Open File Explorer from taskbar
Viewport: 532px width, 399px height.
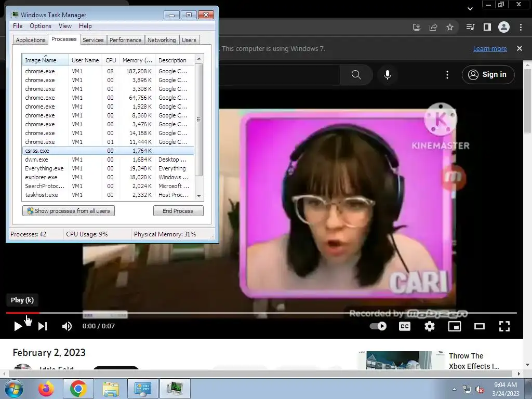(x=111, y=389)
